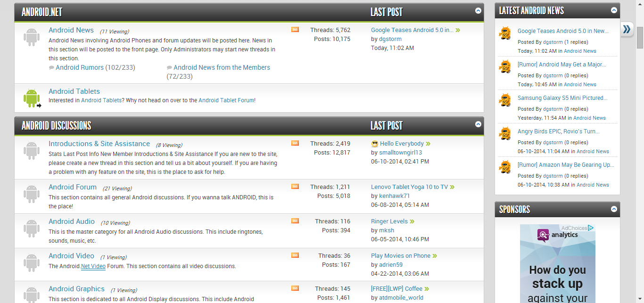This screenshot has width=644, height=303.
Task: Click the AdChoices icon on the sponsor ad
Action: (x=591, y=228)
